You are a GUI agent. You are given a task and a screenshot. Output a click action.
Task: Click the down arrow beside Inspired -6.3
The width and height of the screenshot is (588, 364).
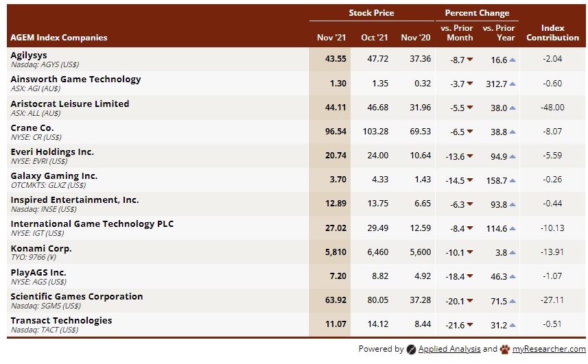pyautogui.click(x=469, y=204)
